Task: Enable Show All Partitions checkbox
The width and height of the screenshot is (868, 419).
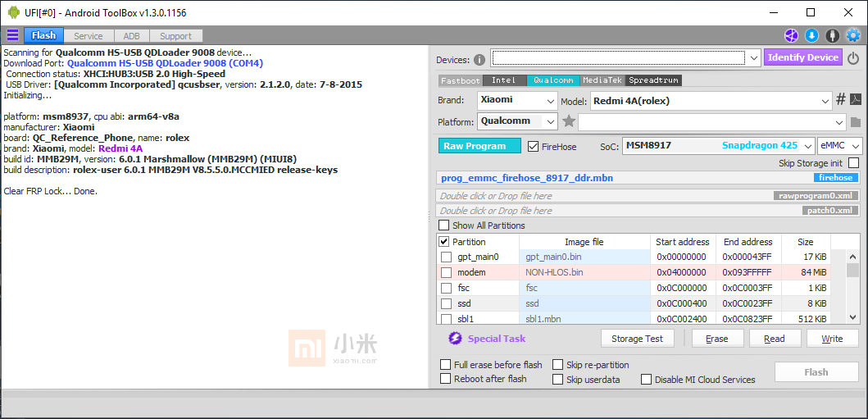Action: coord(444,225)
